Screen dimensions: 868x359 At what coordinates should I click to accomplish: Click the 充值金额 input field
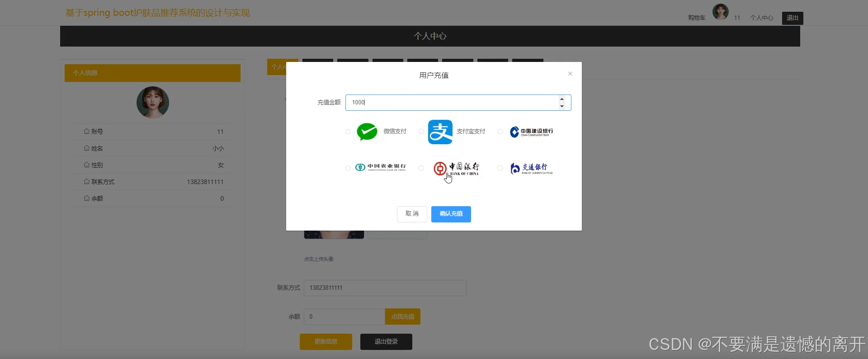(x=458, y=103)
